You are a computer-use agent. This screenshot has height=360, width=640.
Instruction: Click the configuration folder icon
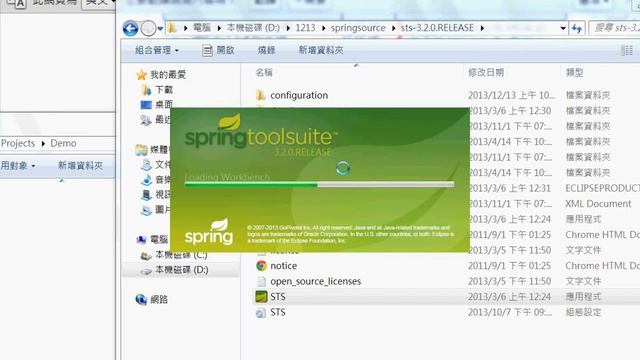coord(261,95)
